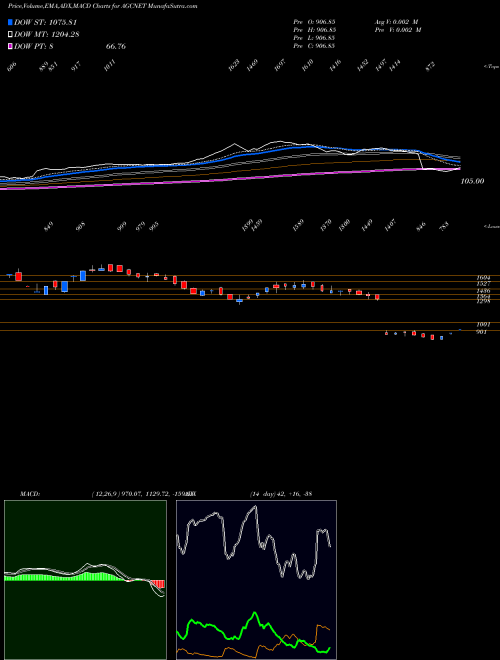Click the 105.00 price label

pyautogui.click(x=473, y=181)
